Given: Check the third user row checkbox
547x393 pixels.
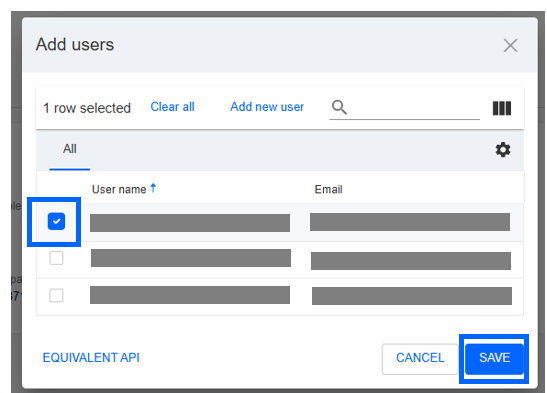Looking at the screenshot, I should click(x=56, y=295).
